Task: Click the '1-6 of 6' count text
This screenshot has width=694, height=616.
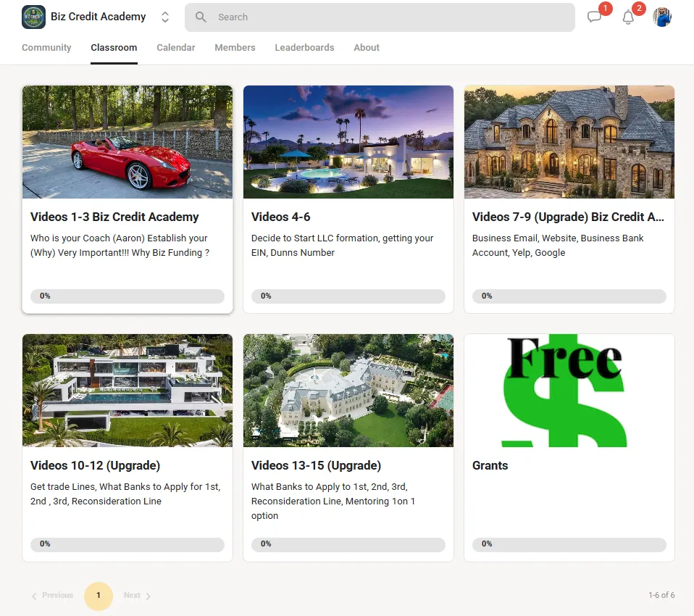Action: [661, 595]
